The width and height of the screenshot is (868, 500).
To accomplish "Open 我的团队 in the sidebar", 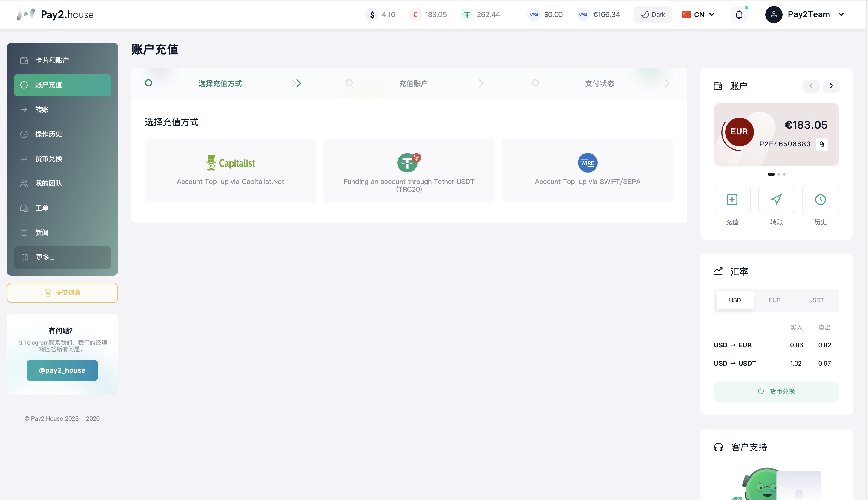I will (62, 183).
